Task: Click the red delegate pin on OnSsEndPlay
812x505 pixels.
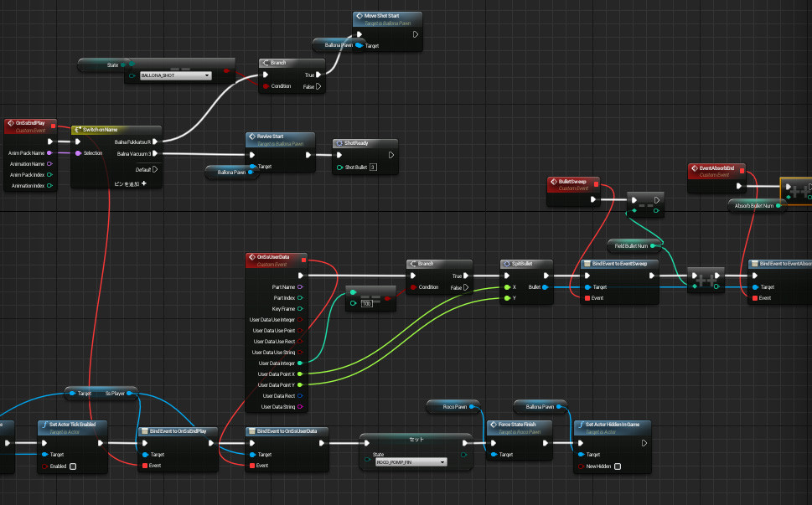Action: point(53,126)
